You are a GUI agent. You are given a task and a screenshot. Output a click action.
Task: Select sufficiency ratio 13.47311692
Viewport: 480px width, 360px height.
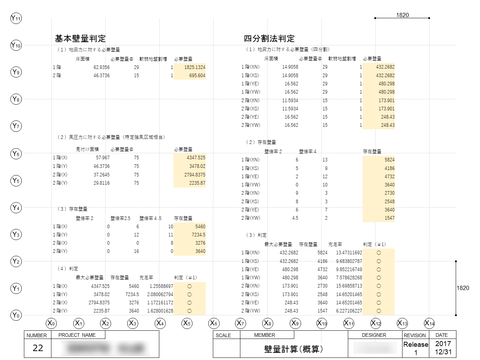[349, 253]
